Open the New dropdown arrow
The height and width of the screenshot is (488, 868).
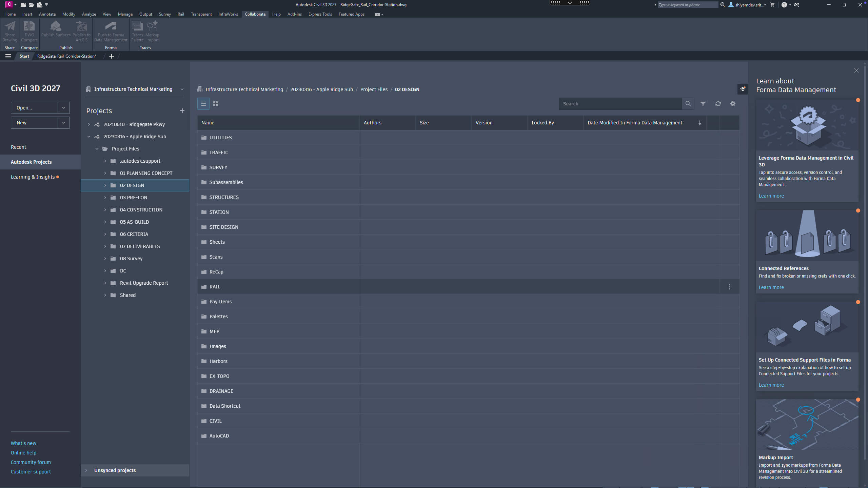[63, 123]
